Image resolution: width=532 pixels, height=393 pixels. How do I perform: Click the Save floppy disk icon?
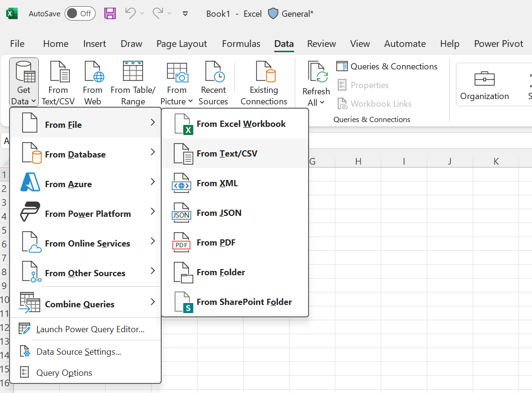[110, 13]
